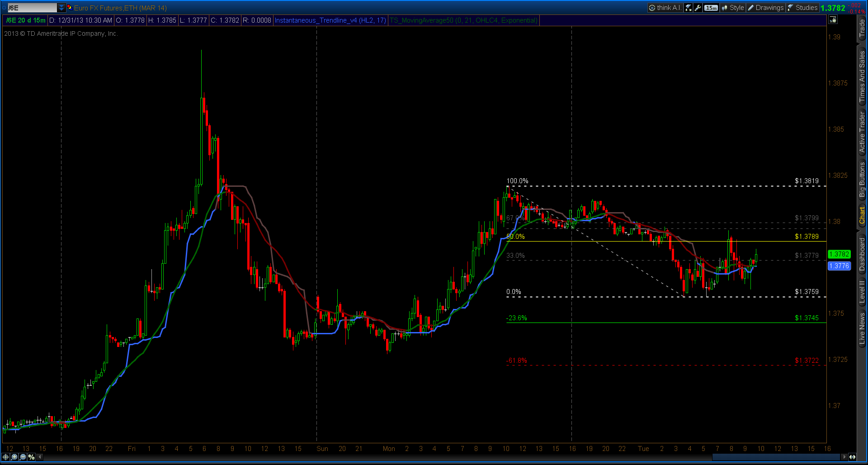
Task: Click the $1.3722 price label
Action: pos(807,361)
